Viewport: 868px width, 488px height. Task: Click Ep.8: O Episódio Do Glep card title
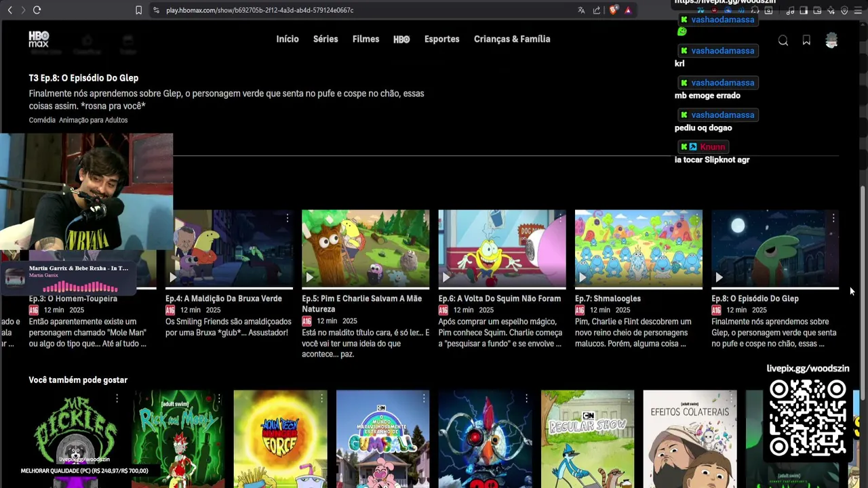click(755, 298)
